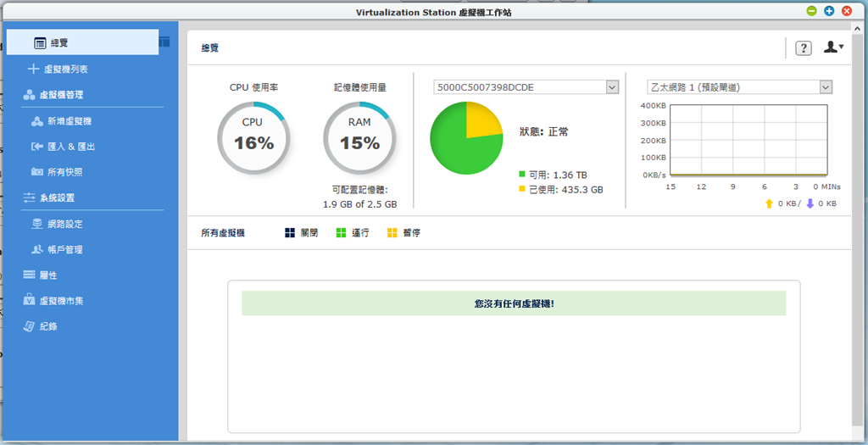868x445 pixels.
Task: Click the orange 暫停 status filter icon
Action: [392, 233]
